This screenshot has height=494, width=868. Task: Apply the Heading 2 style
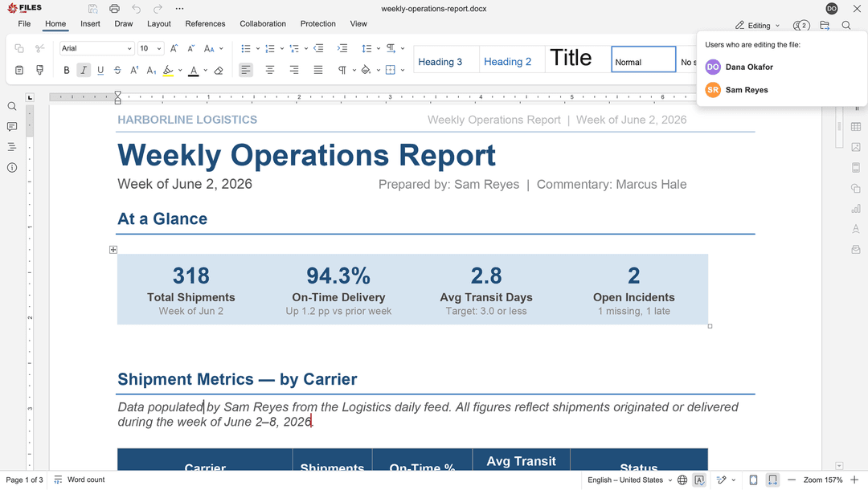(x=512, y=59)
